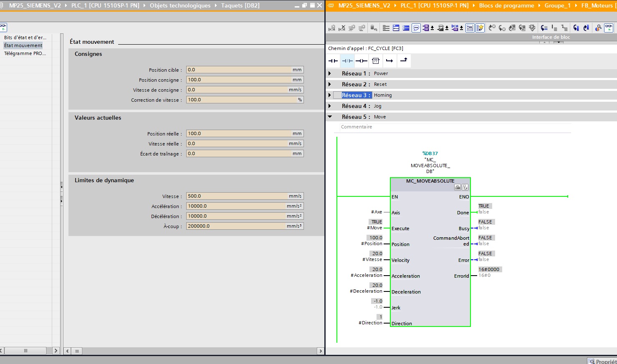Open a ladder branch
The height and width of the screenshot is (364, 617).
tap(389, 61)
